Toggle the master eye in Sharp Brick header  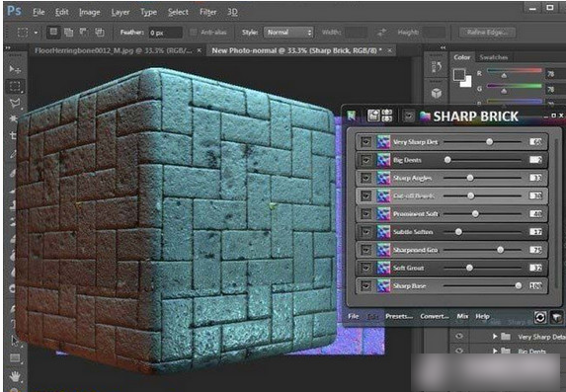409,116
